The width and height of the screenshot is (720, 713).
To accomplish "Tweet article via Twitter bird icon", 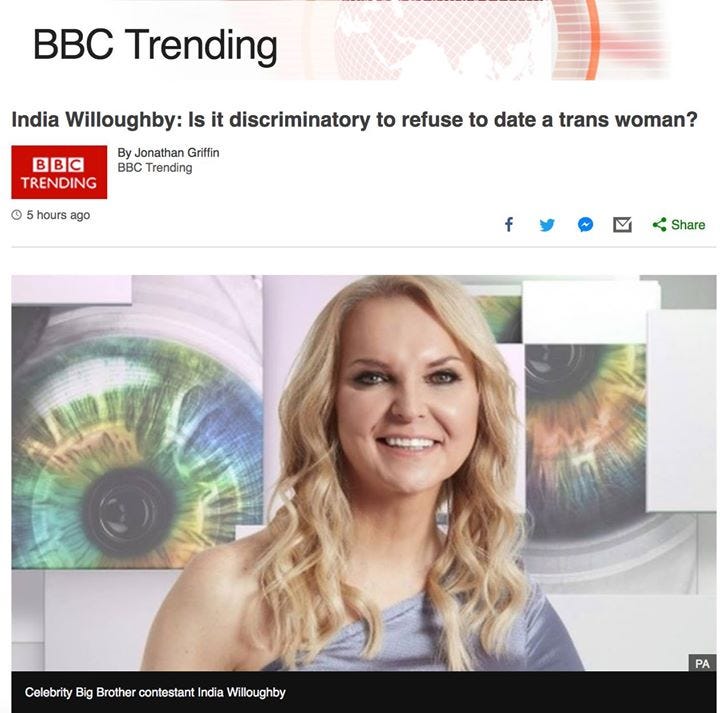I will 547,225.
